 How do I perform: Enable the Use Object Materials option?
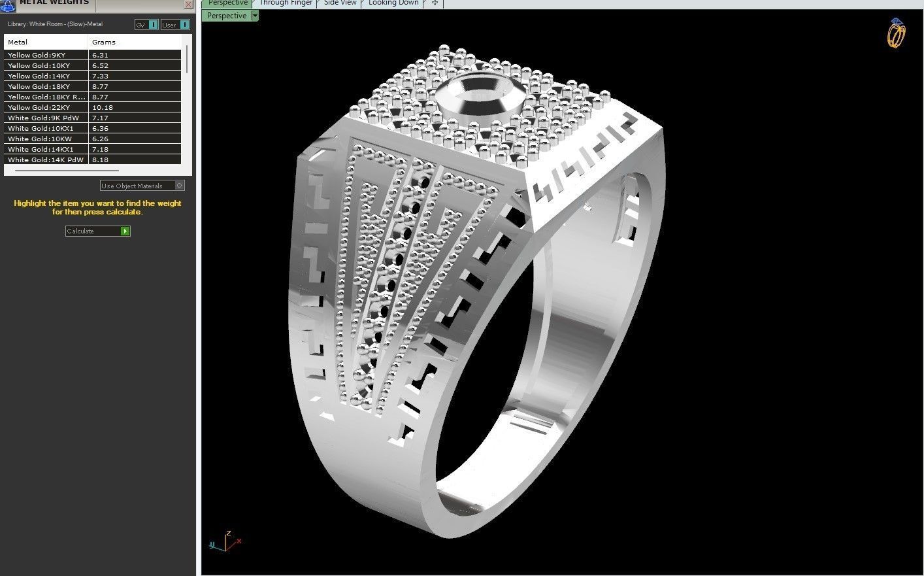[x=142, y=186]
